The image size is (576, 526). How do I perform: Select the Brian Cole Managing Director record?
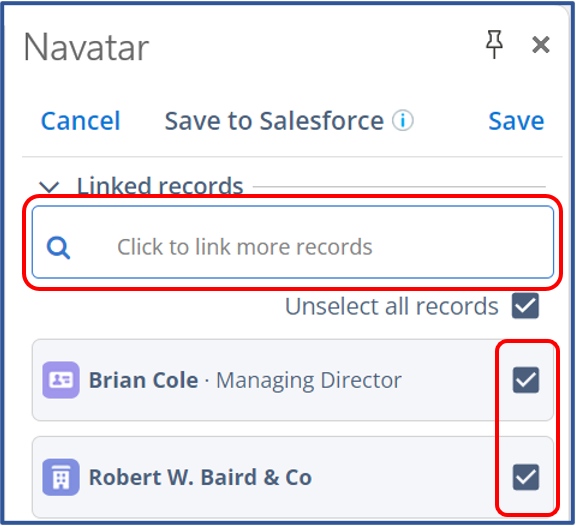tap(293, 380)
